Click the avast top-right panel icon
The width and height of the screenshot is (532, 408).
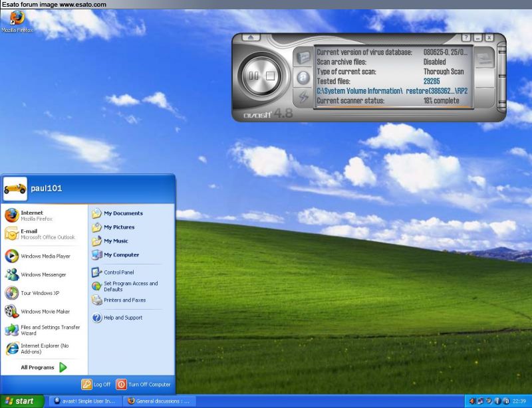pyautogui.click(x=485, y=58)
